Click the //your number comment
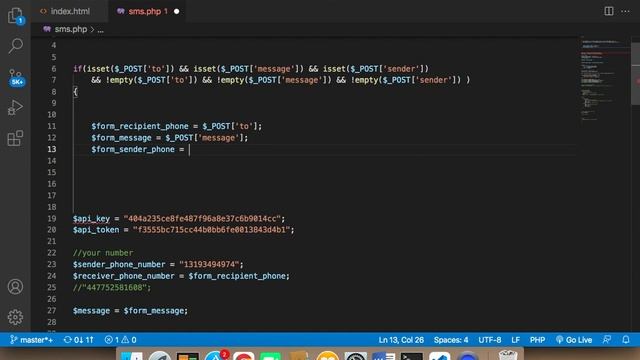This screenshot has width=640, height=360. (x=103, y=253)
